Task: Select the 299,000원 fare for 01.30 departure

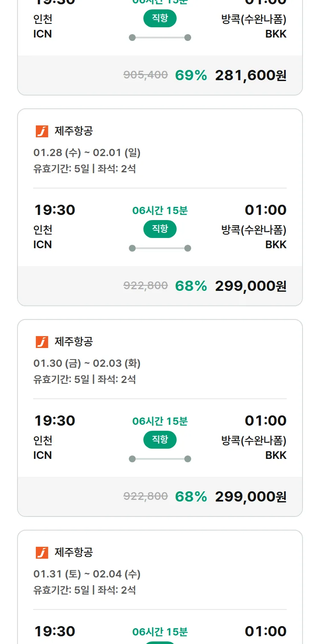Action: 250,497
